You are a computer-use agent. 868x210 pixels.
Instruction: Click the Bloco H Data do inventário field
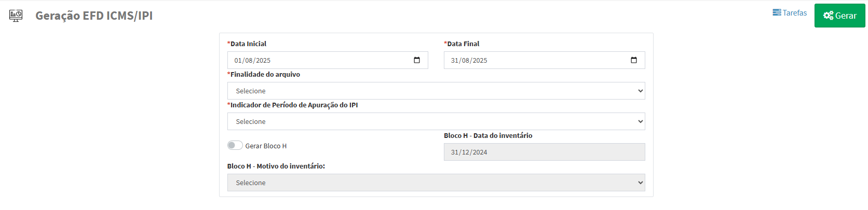coord(544,152)
